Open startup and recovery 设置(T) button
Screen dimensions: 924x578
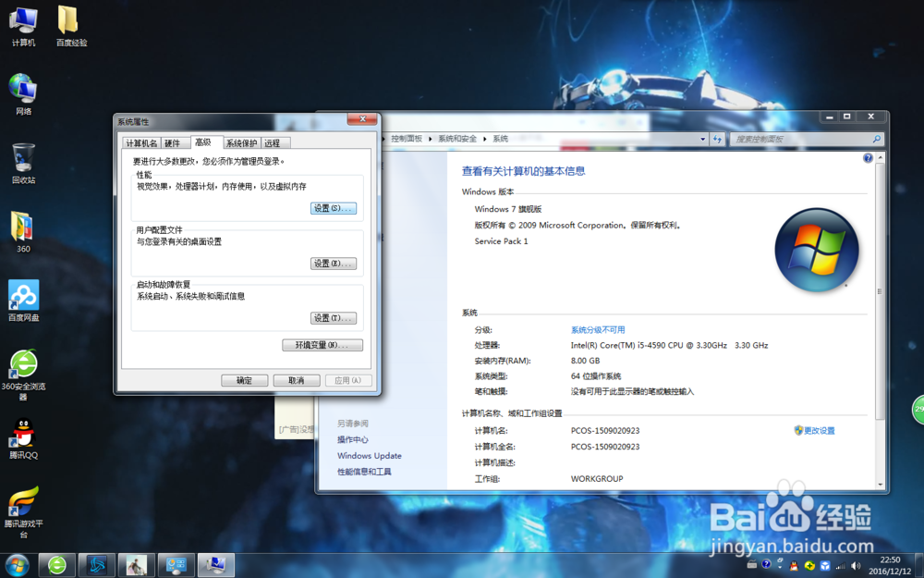(x=334, y=318)
